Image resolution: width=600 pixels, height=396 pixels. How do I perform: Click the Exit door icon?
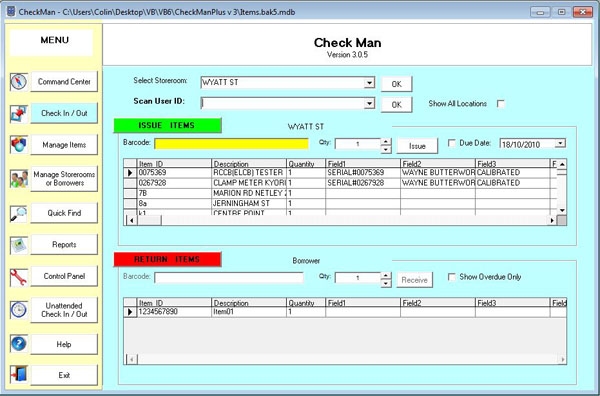tap(19, 375)
